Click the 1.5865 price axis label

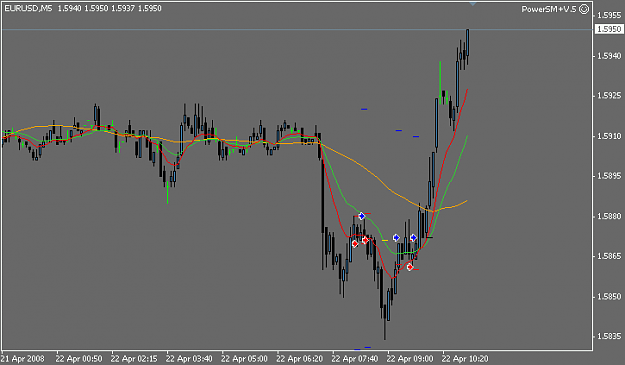[x=609, y=256]
